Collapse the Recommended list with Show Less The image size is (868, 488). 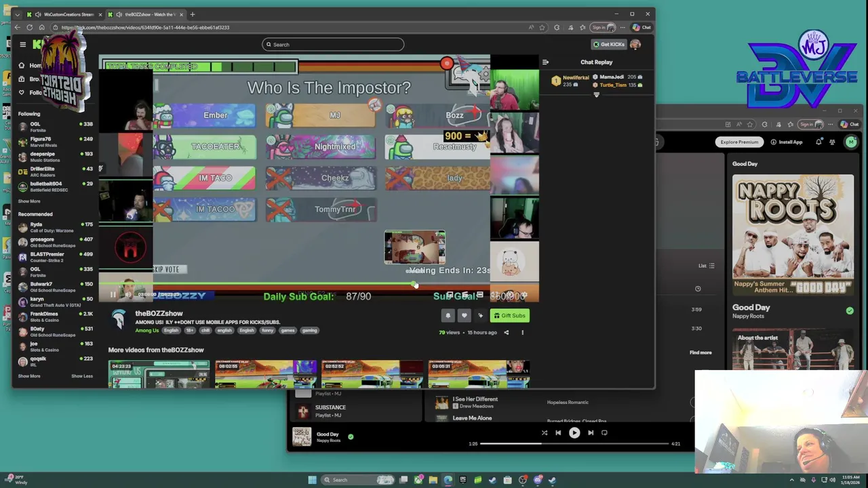click(x=82, y=376)
